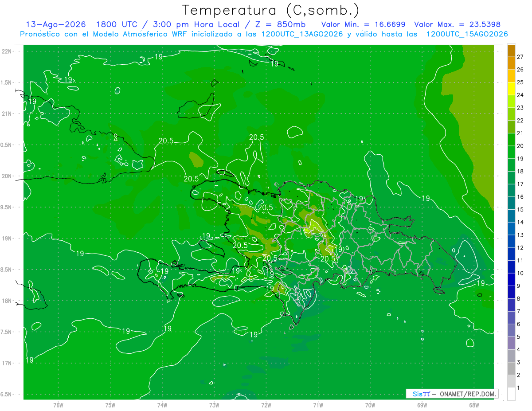Click the "Valor Min. = 16.6699" readout
532x411 pixels.
(363, 24)
